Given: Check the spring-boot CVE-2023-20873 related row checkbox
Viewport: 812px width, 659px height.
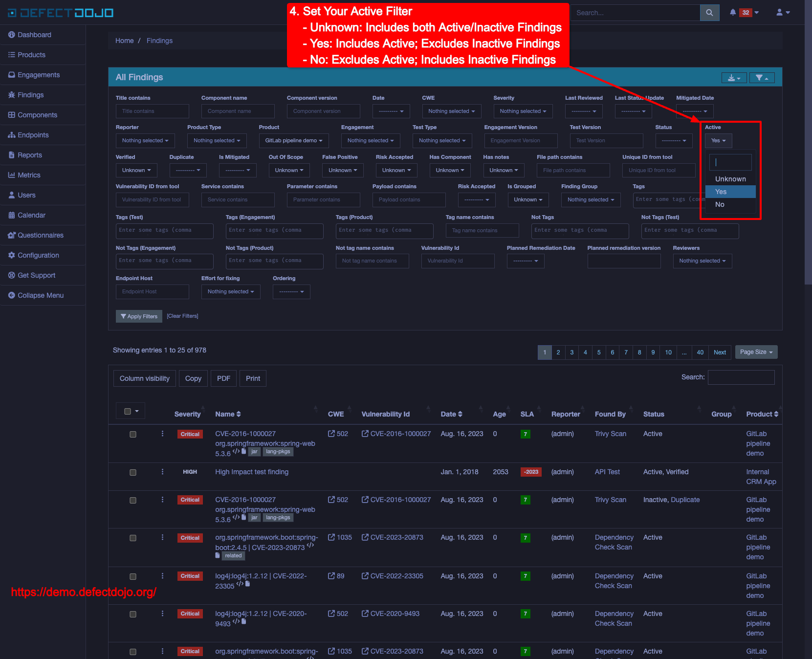Looking at the screenshot, I should (x=133, y=538).
